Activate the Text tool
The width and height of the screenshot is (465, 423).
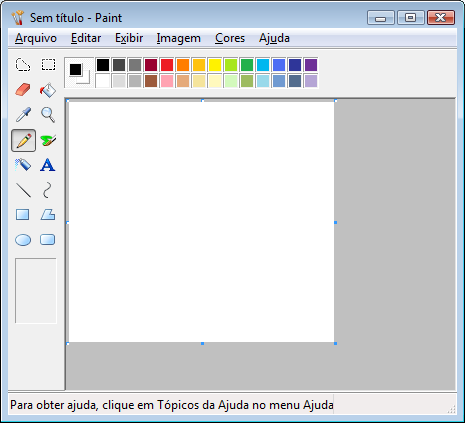click(x=48, y=165)
